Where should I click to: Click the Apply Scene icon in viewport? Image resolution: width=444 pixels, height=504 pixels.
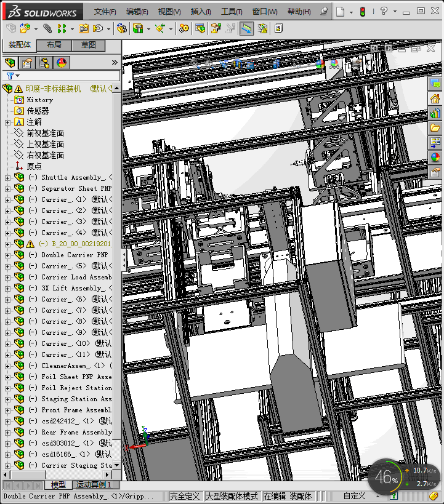pos(334,64)
